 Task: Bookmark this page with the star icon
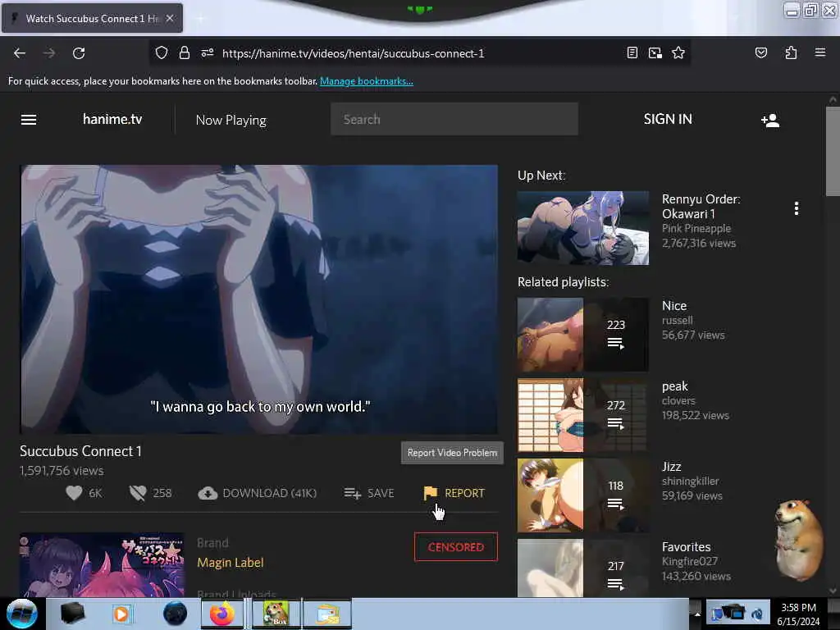[x=678, y=53]
